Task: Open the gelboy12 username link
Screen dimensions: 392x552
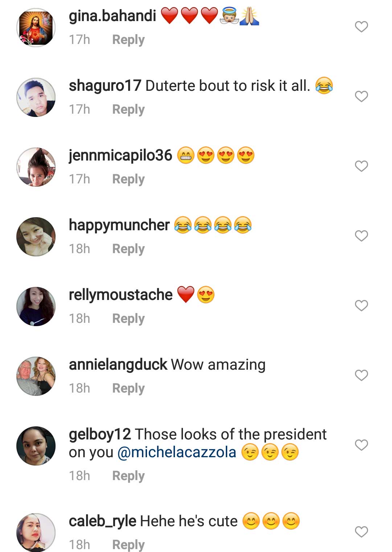Action: [x=99, y=434]
